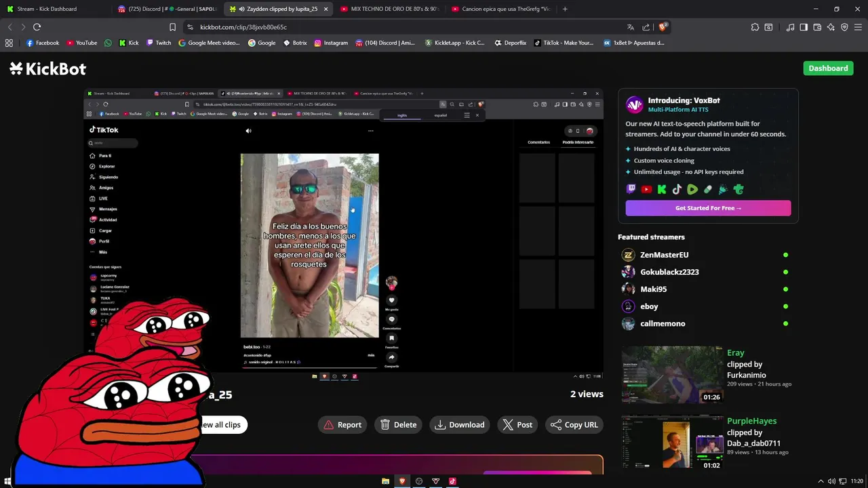The width and height of the screenshot is (868, 488).
Task: Open Deporflix bookmark
Action: [510, 43]
